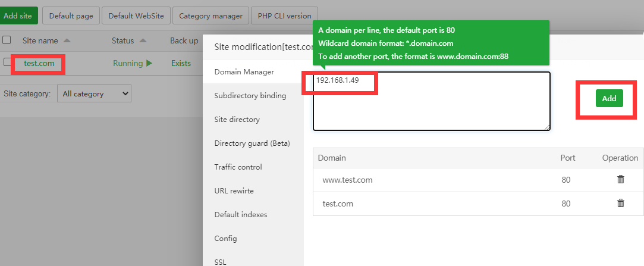Click the Add site button
Viewport: 644px width, 266px height.
18,16
